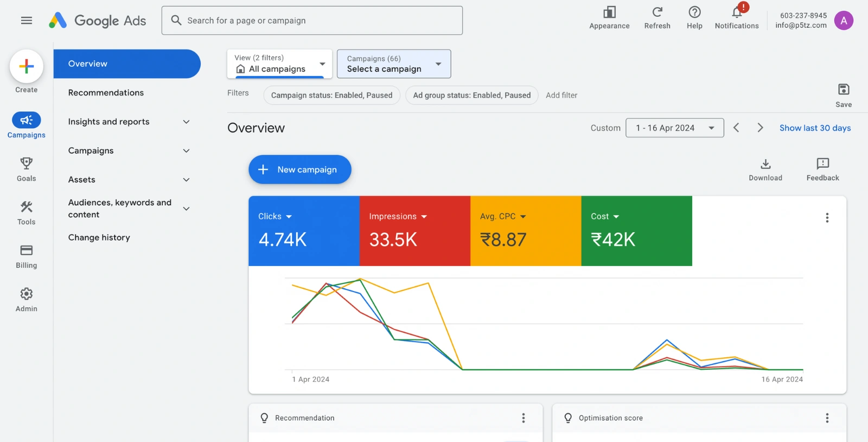
Task: Open the Optimisation score card menu
Action: pos(827,418)
